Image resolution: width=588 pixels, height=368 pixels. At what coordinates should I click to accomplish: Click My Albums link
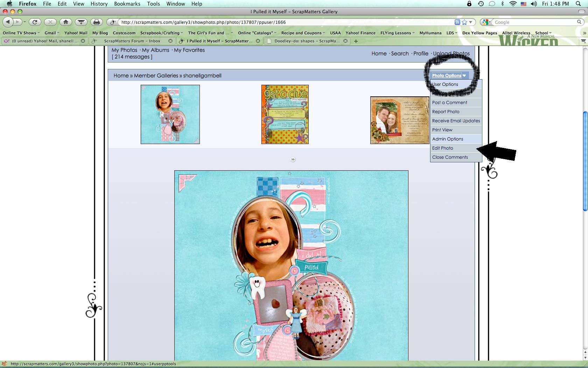click(x=155, y=50)
